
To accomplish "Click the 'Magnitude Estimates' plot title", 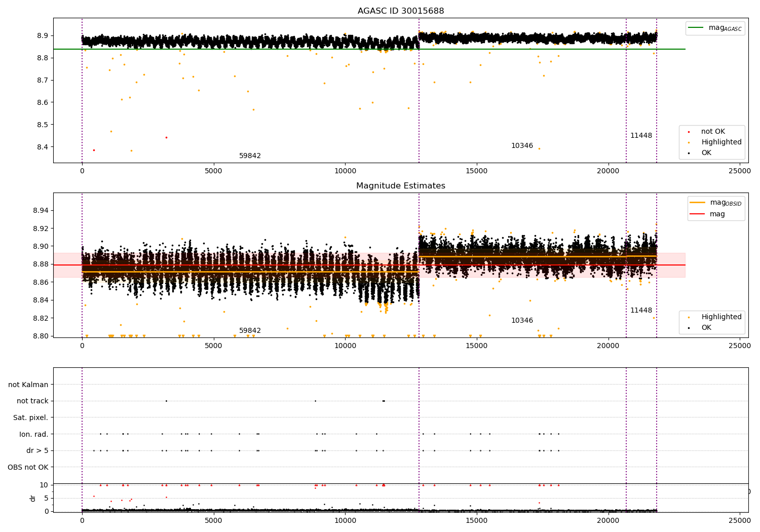I will pos(401,186).
